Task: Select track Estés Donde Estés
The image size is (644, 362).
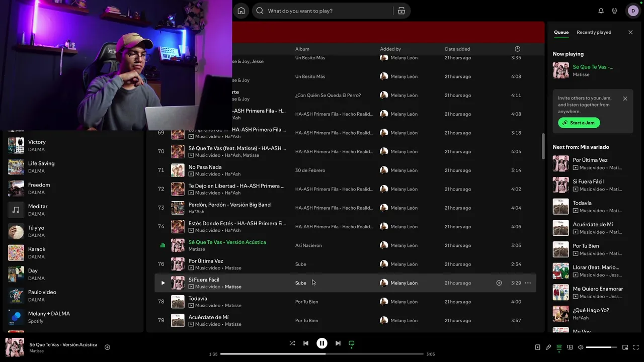Action: click(x=345, y=227)
